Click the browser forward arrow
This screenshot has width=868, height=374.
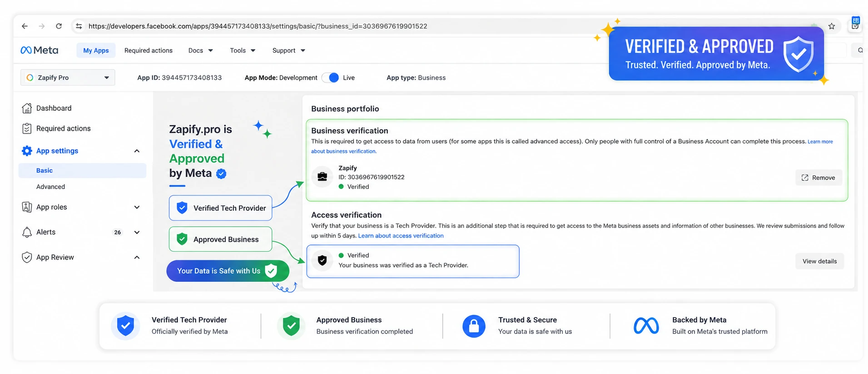tap(42, 26)
